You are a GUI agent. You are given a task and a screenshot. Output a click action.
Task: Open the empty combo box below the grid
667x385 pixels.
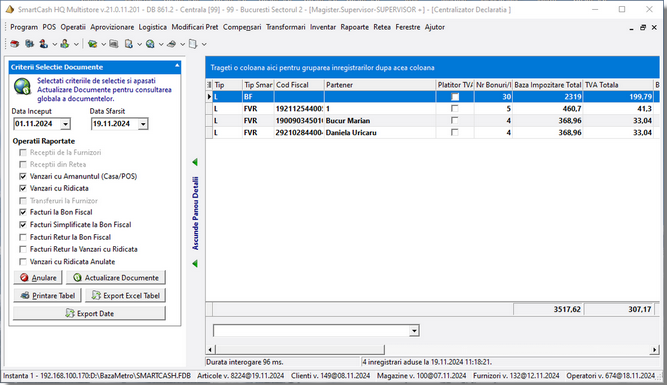coord(414,331)
